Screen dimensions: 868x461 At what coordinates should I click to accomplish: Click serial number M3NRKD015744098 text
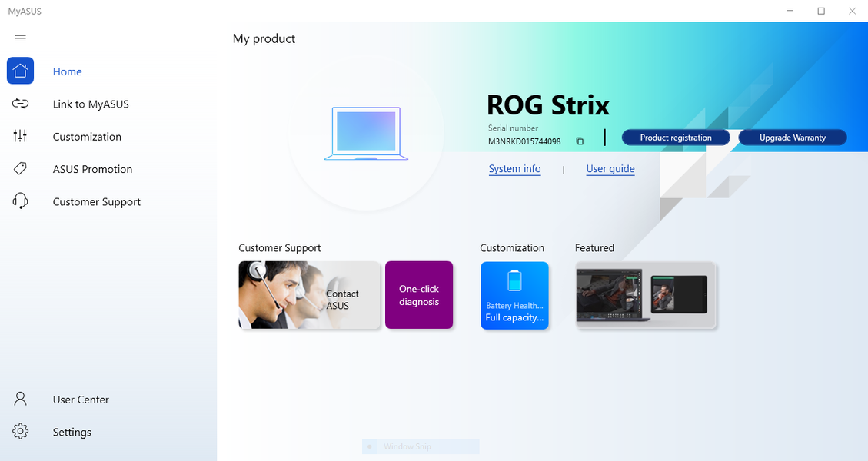coord(524,141)
